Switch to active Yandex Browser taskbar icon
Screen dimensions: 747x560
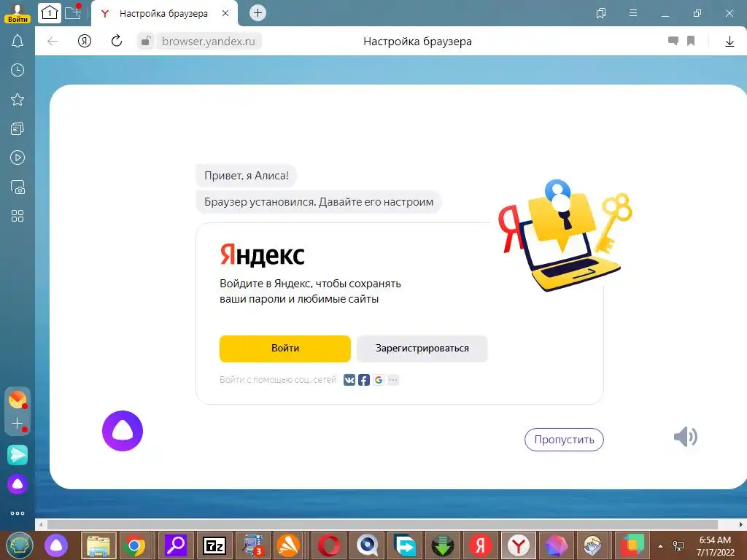519,545
